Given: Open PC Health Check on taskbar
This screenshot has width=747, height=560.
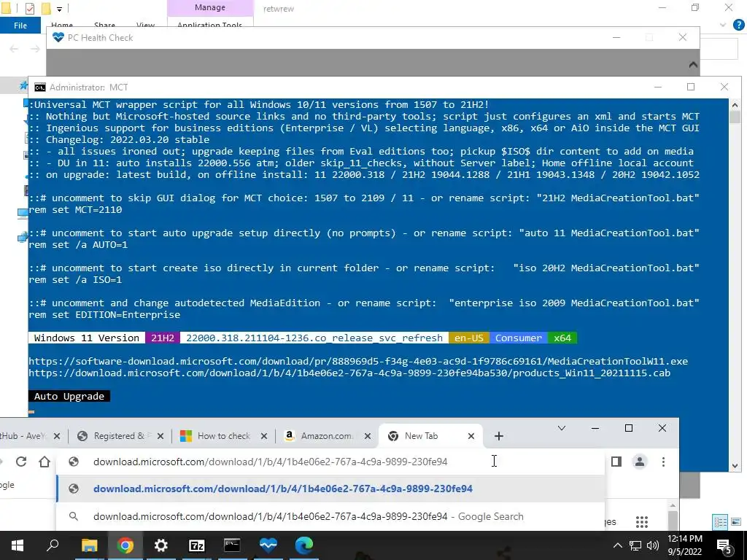Looking at the screenshot, I should 268,545.
